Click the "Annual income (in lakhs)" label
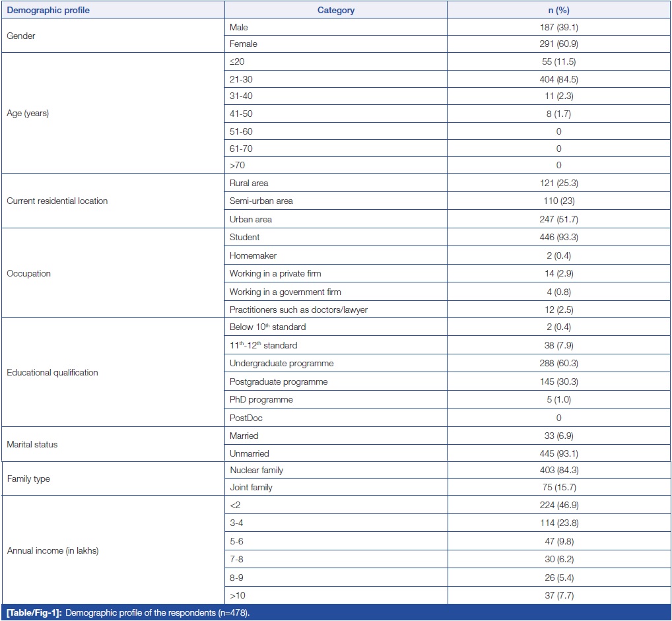The height and width of the screenshot is (621, 672). tap(52, 551)
